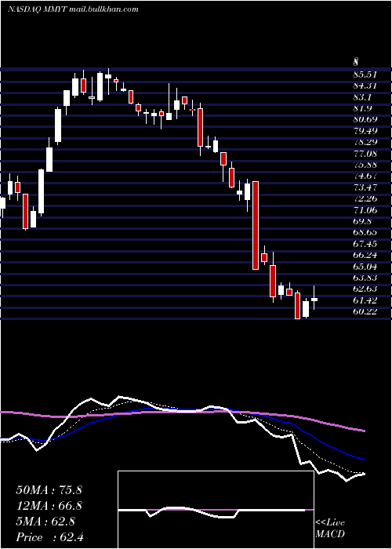The height and width of the screenshot is (549, 392).
Task: Select the 66.24 price axis label
Action: click(x=365, y=255)
